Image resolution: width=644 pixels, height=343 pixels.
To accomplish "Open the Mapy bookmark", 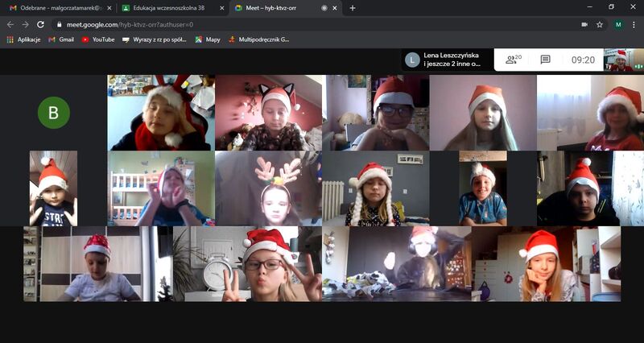I will coord(208,39).
